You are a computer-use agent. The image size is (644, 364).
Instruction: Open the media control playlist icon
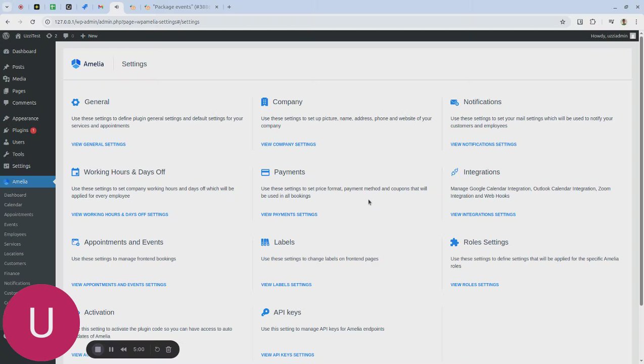611,22
